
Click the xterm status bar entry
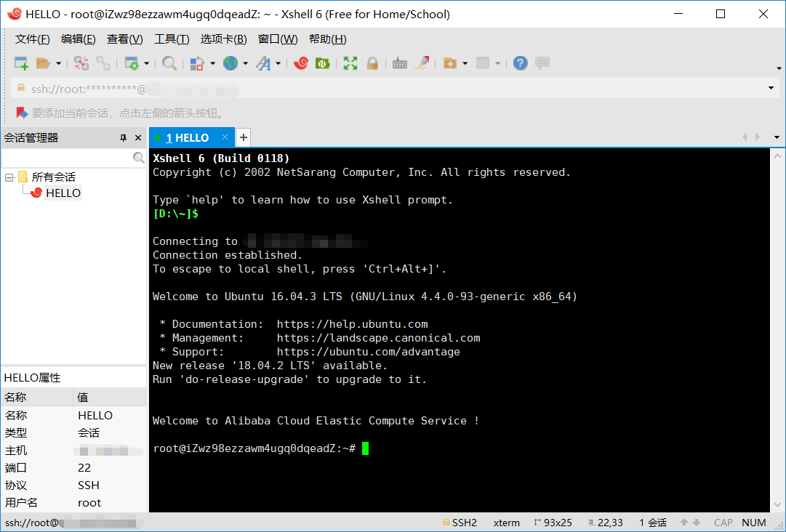(506, 523)
